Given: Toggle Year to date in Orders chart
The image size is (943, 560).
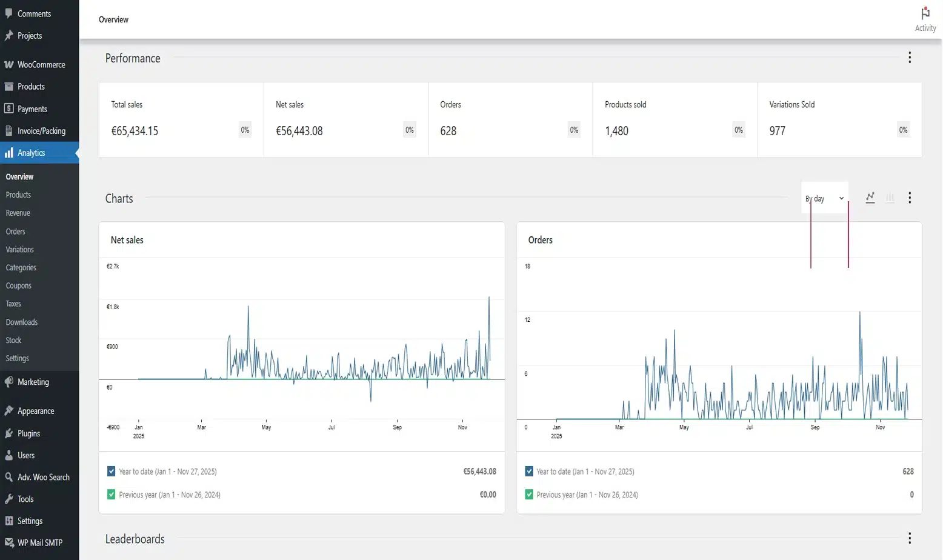Looking at the screenshot, I should [529, 471].
